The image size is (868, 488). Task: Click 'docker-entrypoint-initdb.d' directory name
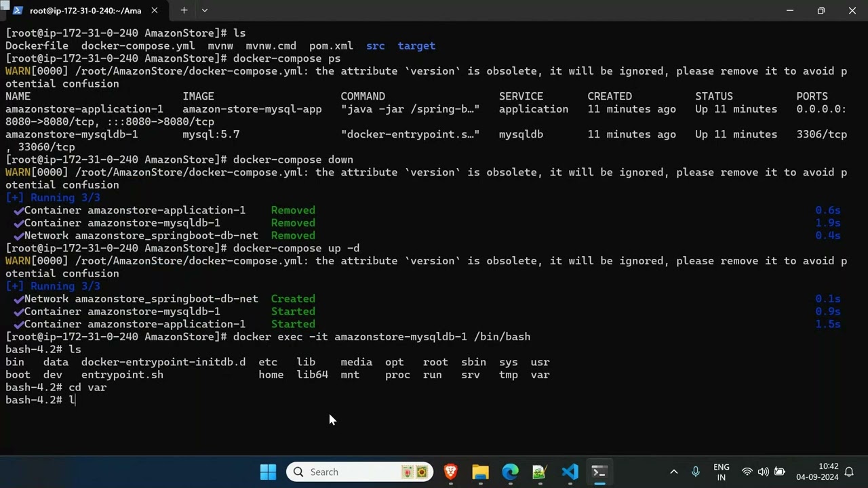(163, 362)
